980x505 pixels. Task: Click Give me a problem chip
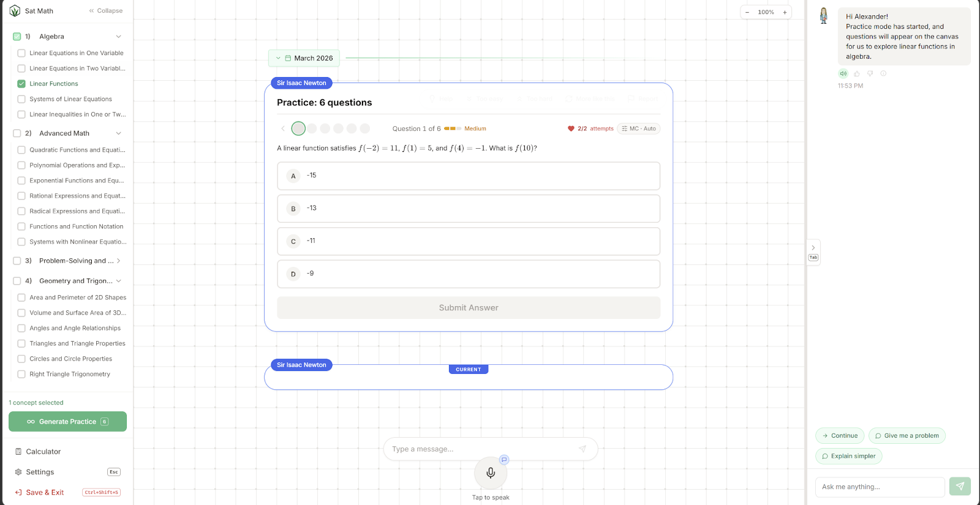click(907, 436)
